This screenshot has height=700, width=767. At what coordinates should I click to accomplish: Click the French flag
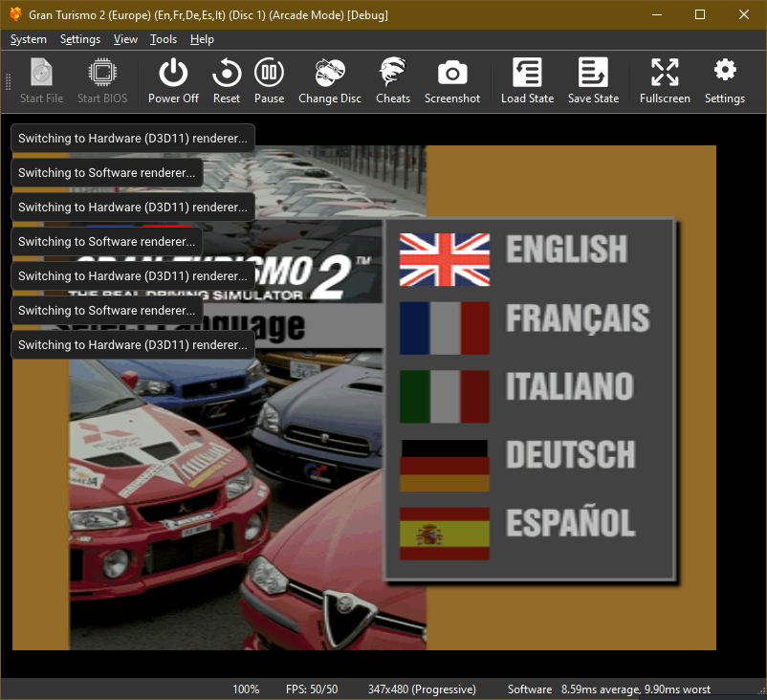[444, 328]
